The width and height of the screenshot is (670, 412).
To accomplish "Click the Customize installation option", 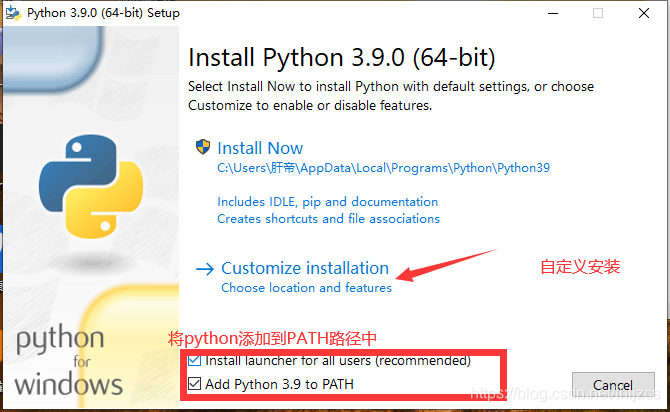I will (x=305, y=268).
